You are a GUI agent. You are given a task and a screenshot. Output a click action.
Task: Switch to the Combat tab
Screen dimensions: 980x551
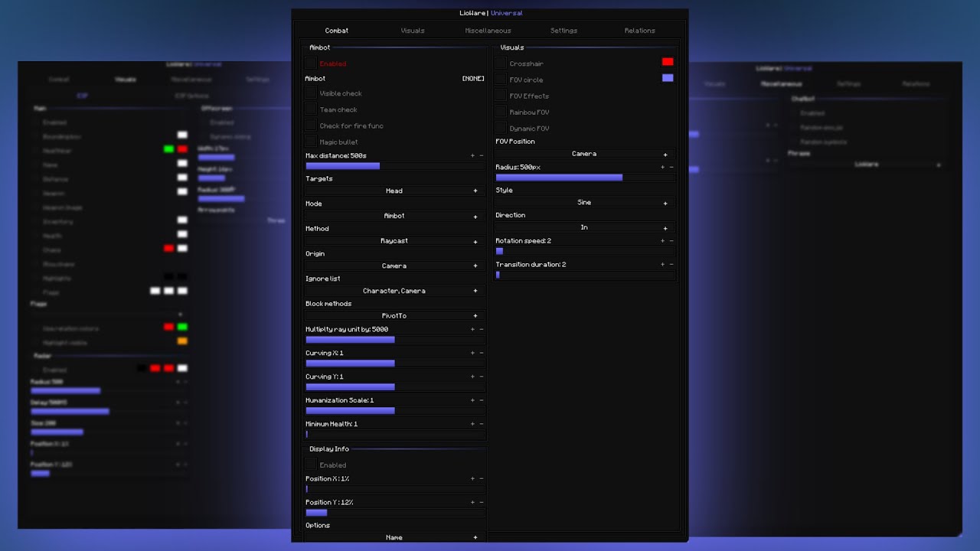[x=337, y=31]
